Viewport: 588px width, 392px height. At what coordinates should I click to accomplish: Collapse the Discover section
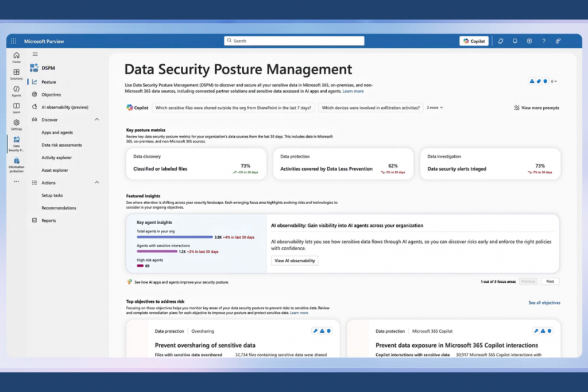pyautogui.click(x=96, y=120)
